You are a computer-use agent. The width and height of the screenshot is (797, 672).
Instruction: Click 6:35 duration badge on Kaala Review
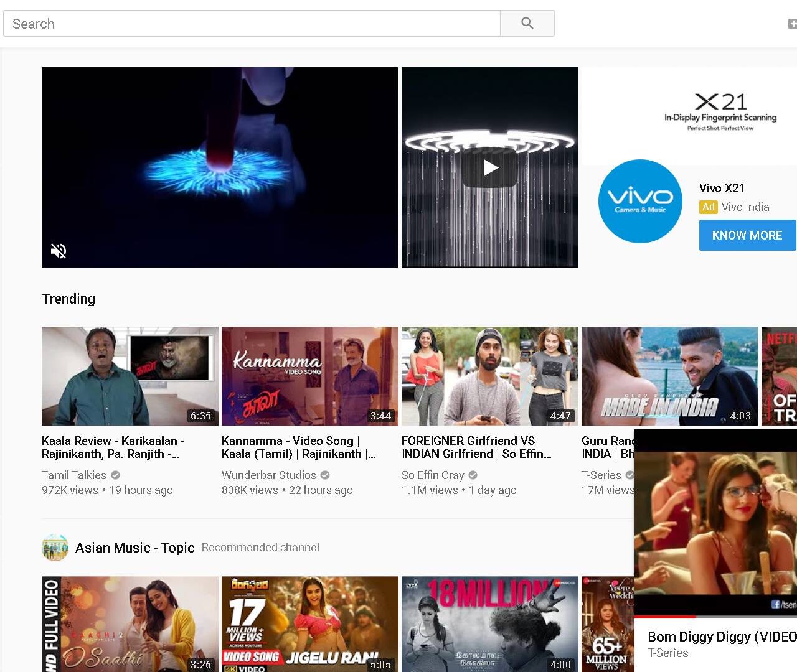(200, 416)
